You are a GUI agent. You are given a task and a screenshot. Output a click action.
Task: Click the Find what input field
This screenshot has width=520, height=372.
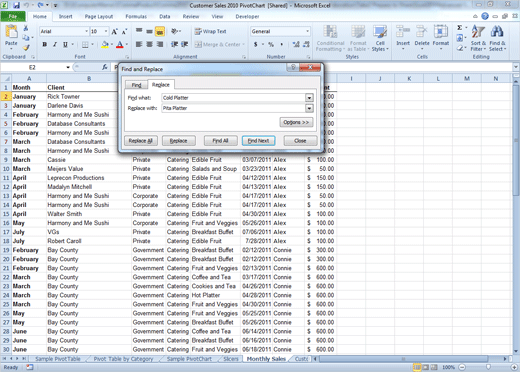pos(234,98)
